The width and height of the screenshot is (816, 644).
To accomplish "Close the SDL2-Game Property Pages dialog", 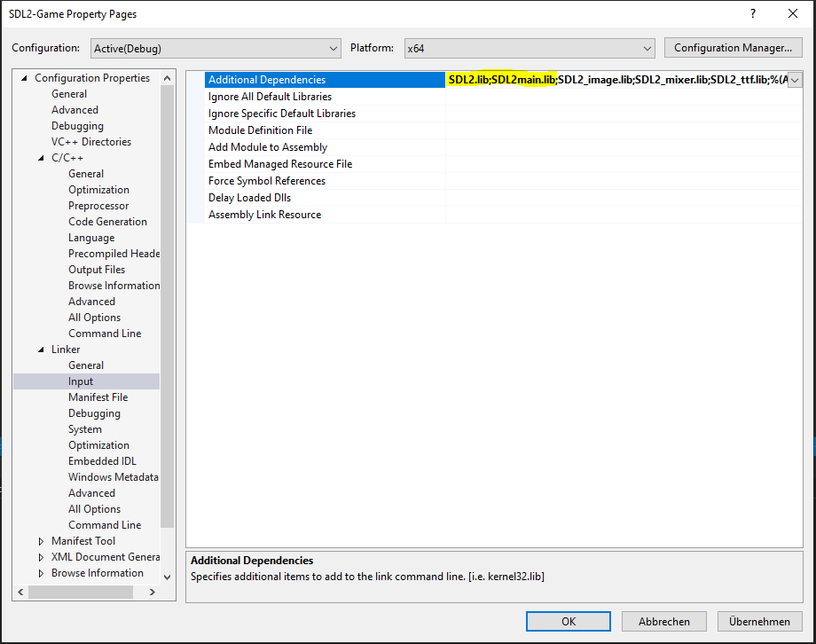I will [x=790, y=14].
